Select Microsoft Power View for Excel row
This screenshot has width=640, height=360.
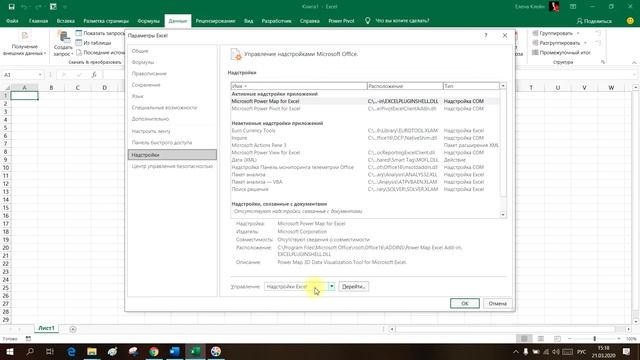[364, 153]
